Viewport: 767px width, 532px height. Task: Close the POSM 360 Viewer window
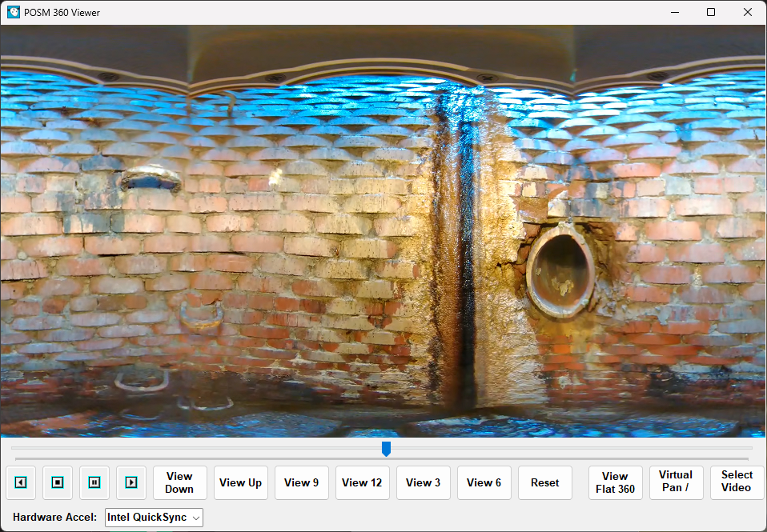(748, 12)
